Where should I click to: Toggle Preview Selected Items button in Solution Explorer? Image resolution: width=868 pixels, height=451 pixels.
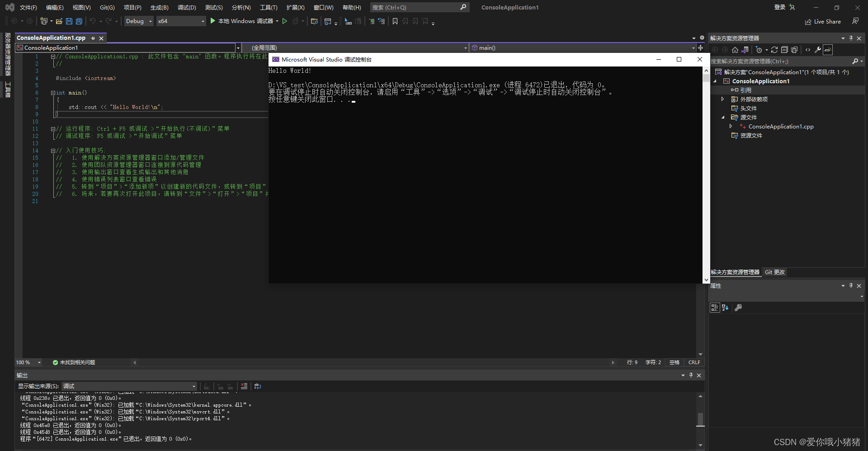click(x=828, y=50)
